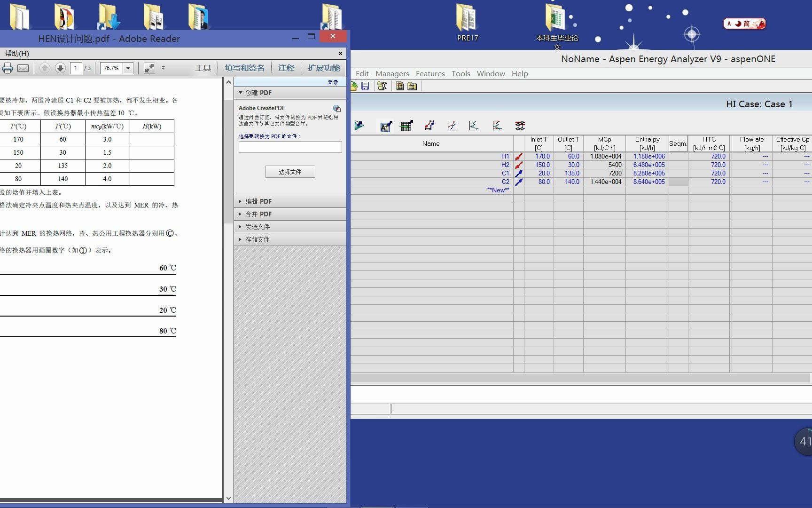Open the Tools menu
The image size is (812, 508).
click(x=461, y=73)
